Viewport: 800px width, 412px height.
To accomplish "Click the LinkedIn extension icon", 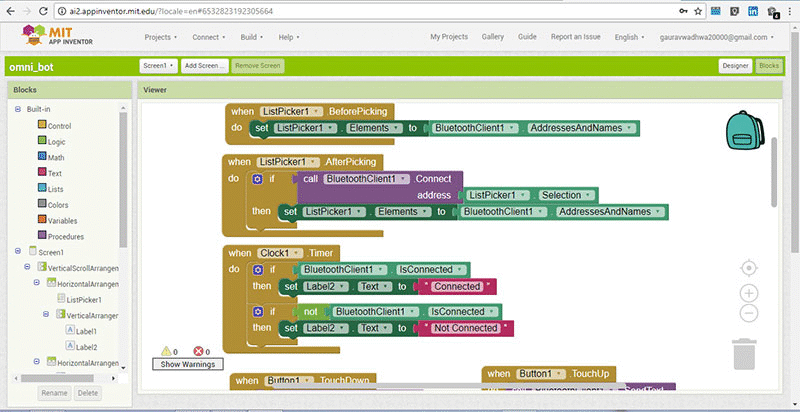I will (753, 11).
